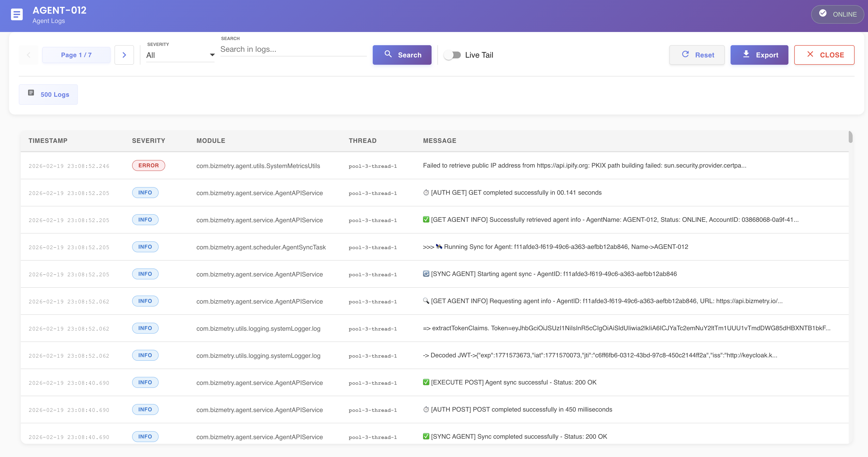This screenshot has height=457, width=868.
Task: Click the icon in Running Sync for Agent message
Action: point(439,246)
